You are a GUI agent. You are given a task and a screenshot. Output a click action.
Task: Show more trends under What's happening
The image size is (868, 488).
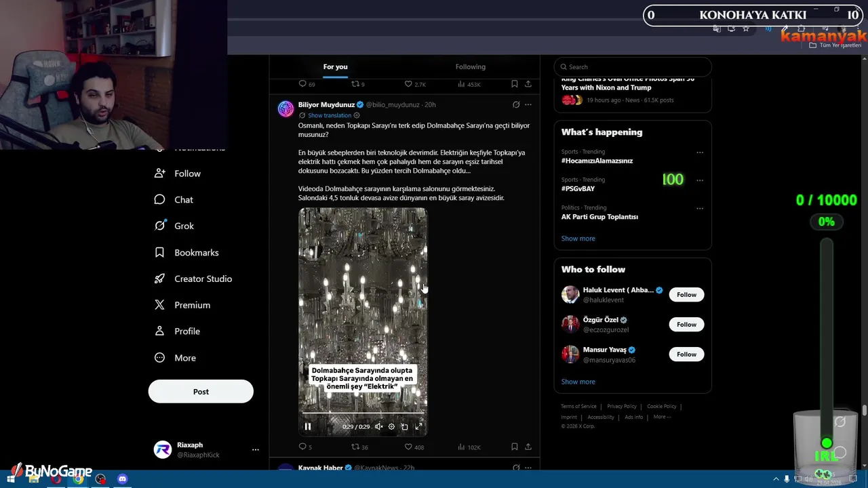tap(578, 239)
